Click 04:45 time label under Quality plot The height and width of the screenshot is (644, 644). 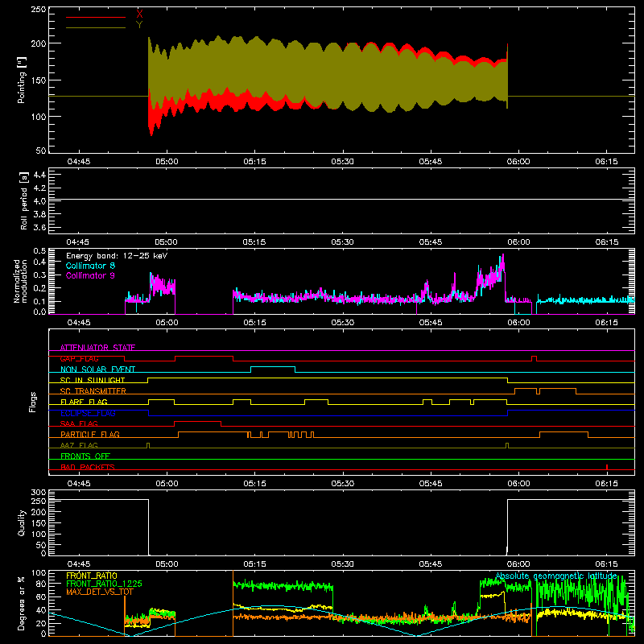[x=78, y=564]
